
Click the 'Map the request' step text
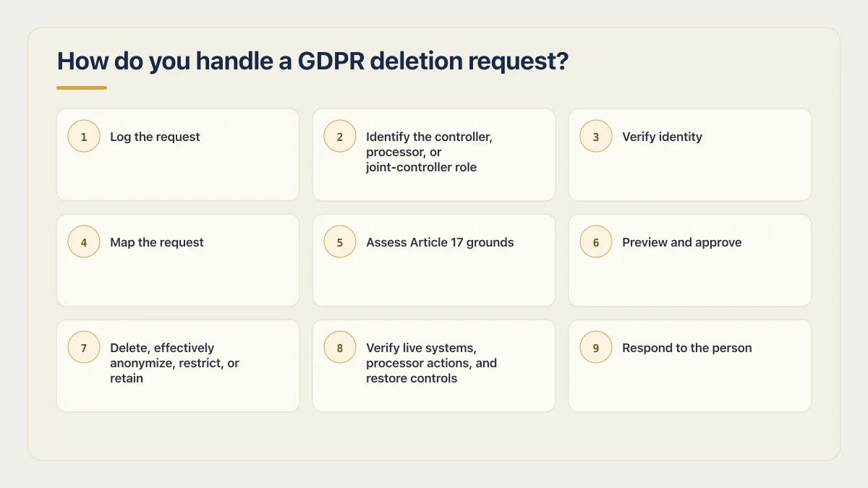157,242
